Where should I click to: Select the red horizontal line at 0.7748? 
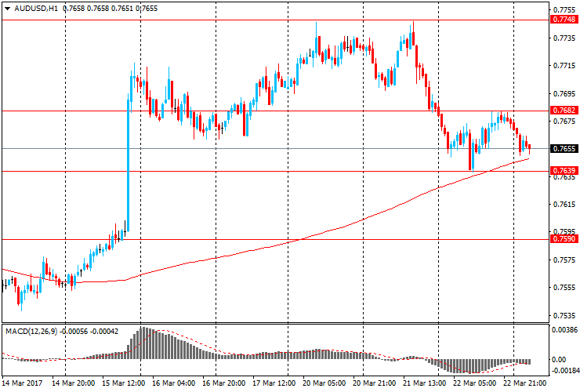tap(276, 20)
